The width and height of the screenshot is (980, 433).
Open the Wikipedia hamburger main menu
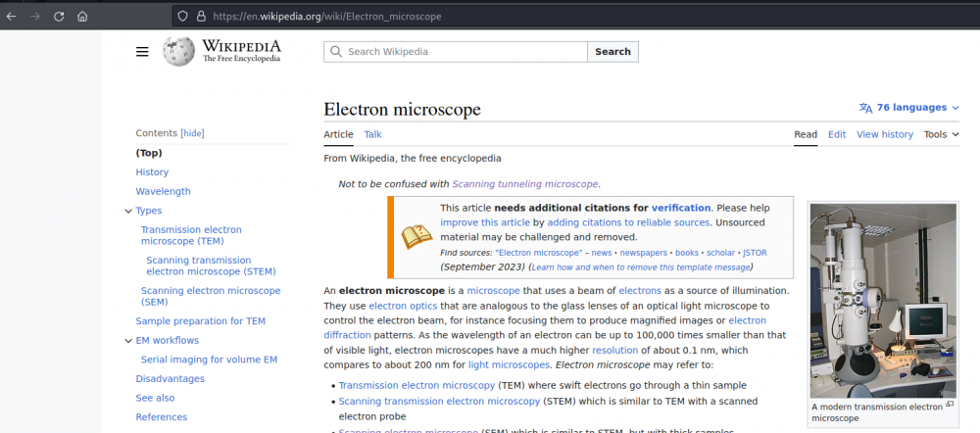pos(142,52)
